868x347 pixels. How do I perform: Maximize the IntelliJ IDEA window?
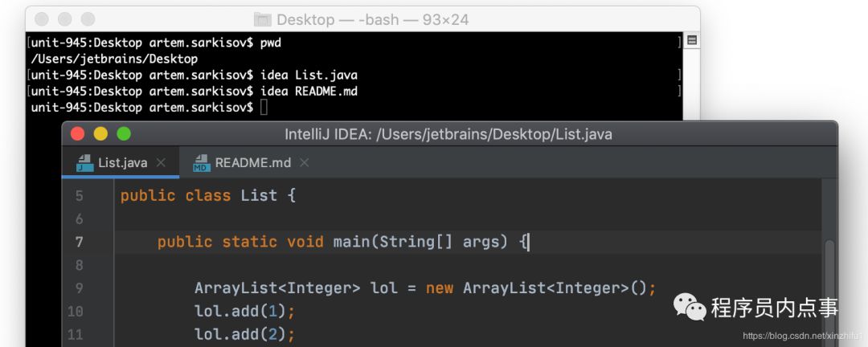(124, 134)
